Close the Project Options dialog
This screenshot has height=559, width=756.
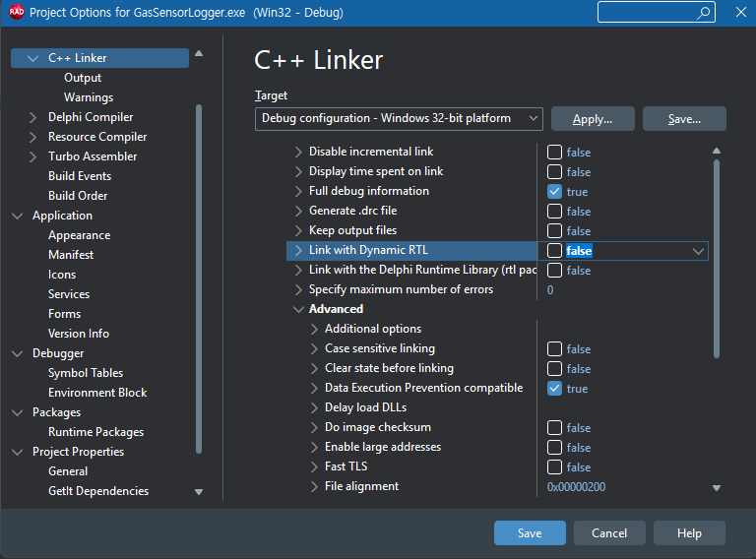click(x=739, y=13)
